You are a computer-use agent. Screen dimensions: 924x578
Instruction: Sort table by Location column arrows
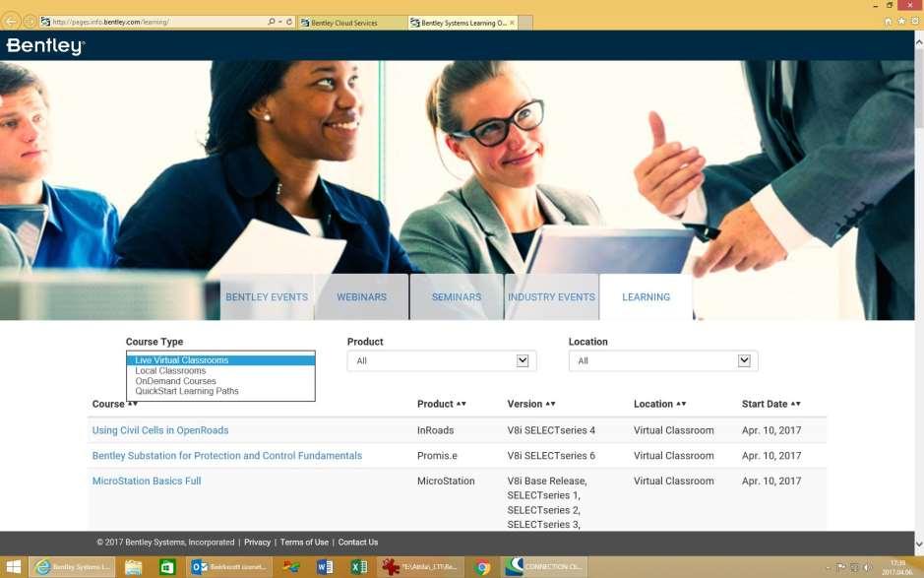tap(681, 404)
